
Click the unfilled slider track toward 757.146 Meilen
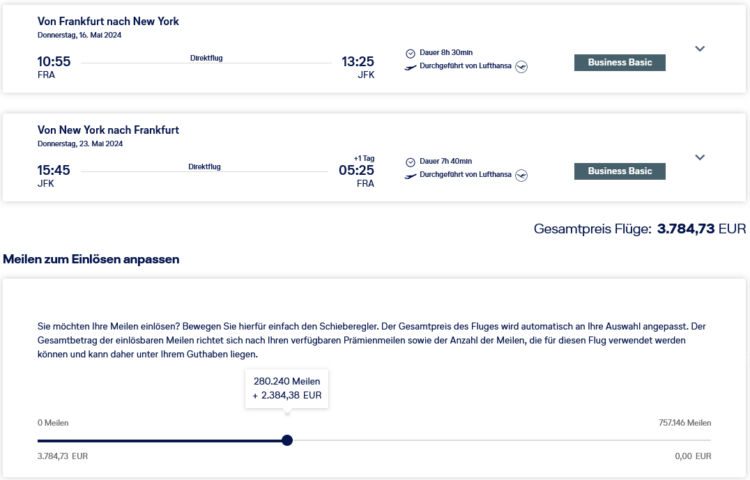pyautogui.click(x=500, y=440)
